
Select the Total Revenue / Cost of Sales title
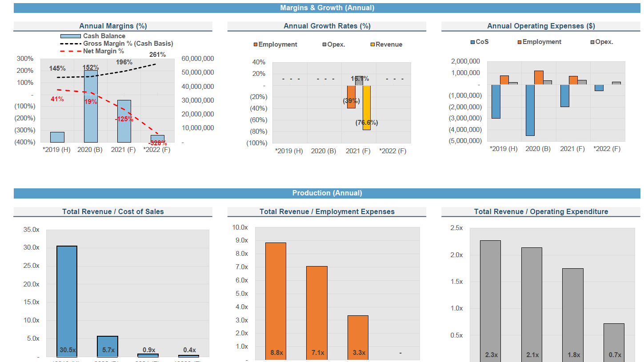coord(113,212)
